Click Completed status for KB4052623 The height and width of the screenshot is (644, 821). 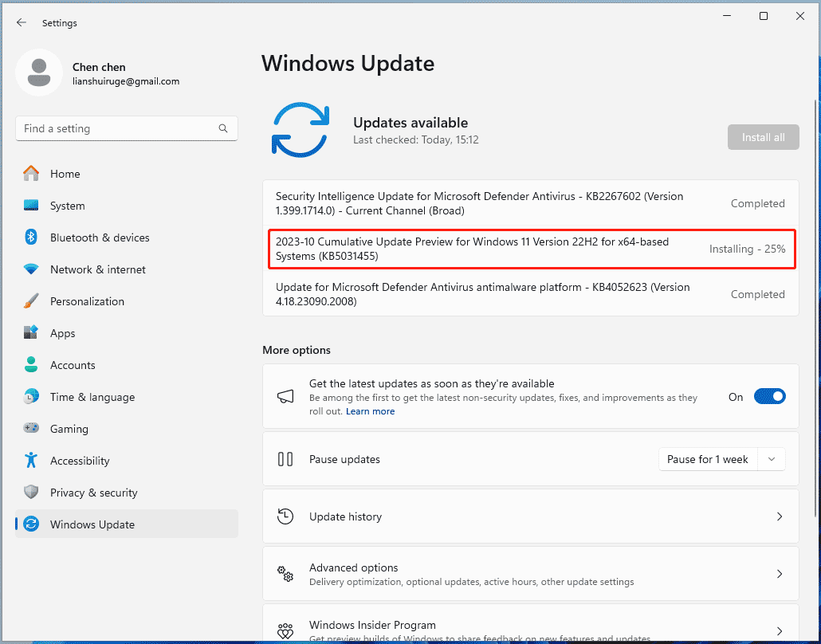point(758,295)
